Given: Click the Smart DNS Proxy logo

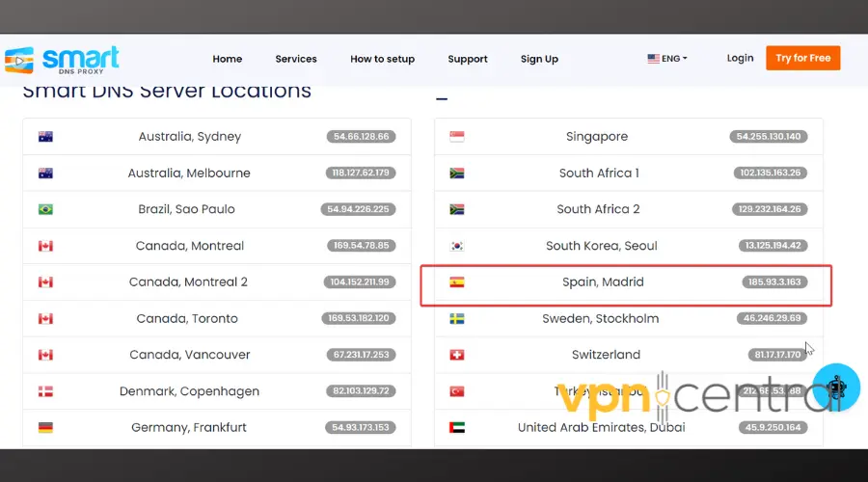Looking at the screenshot, I should [62, 60].
